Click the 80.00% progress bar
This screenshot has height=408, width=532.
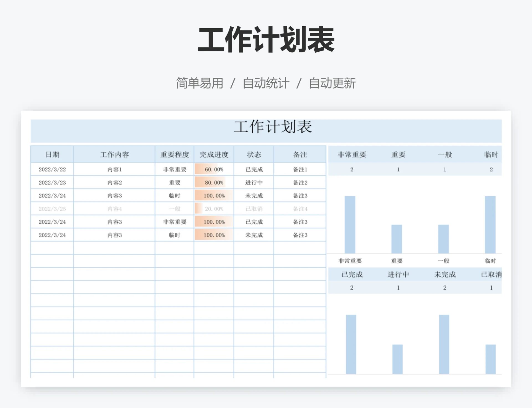pos(213,182)
